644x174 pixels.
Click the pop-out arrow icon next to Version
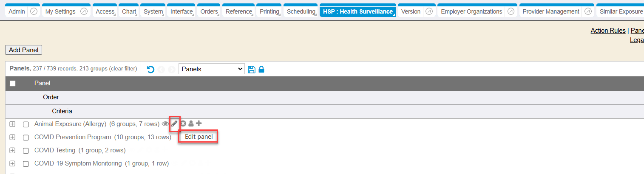click(x=429, y=11)
